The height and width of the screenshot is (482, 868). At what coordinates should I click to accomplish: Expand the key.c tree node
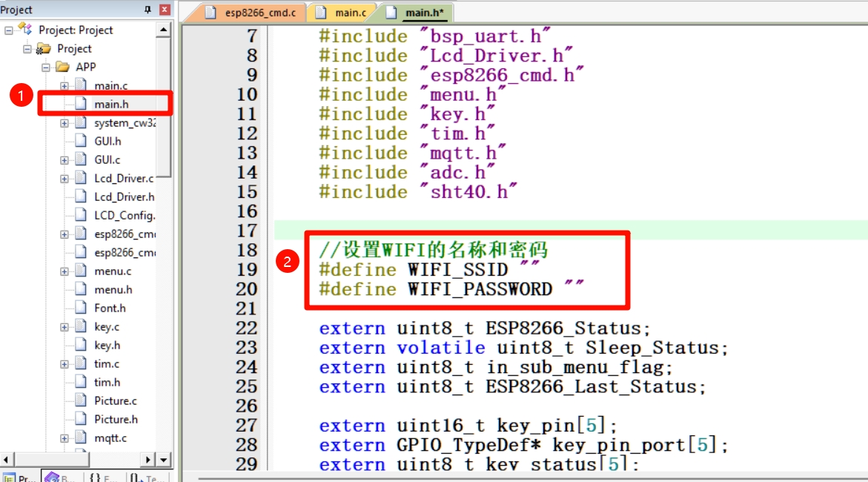point(64,327)
